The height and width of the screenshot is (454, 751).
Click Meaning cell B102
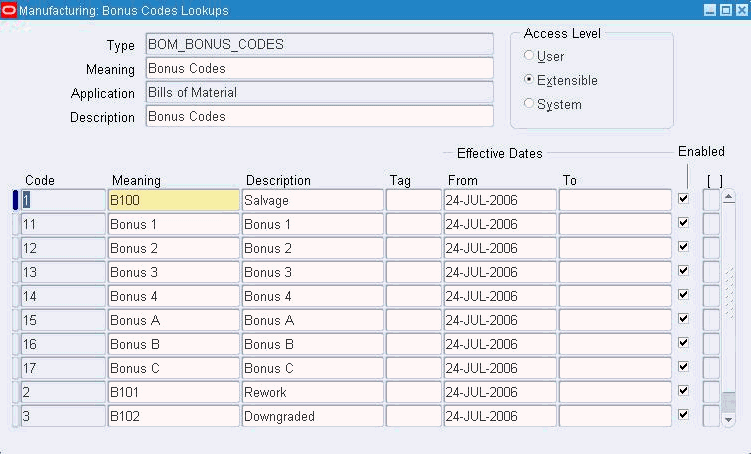point(173,416)
